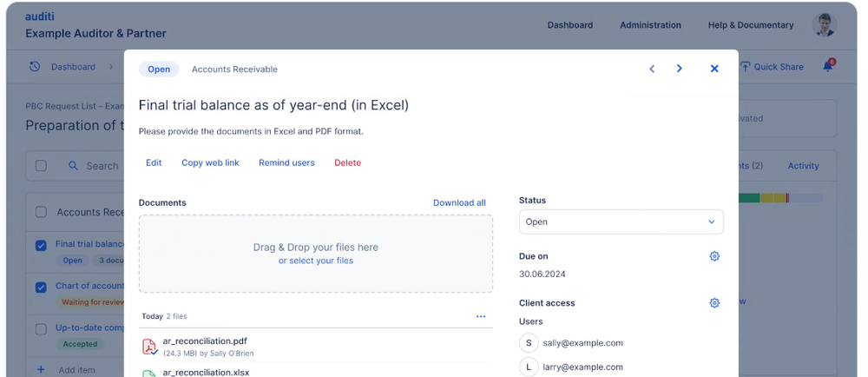Screen dimensions: 868x377
Task: Click 'or select your files' link
Action: coord(316,261)
